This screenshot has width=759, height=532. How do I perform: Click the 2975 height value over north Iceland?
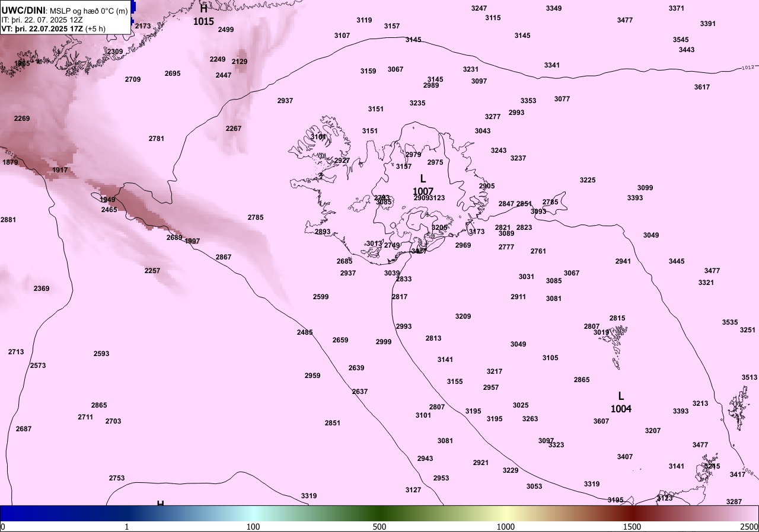coord(435,162)
